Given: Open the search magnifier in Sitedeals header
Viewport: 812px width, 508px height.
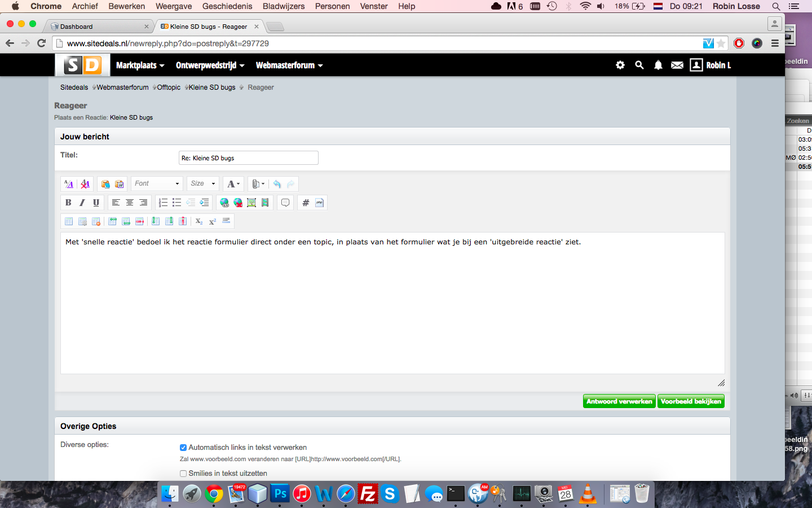Looking at the screenshot, I should coord(639,65).
